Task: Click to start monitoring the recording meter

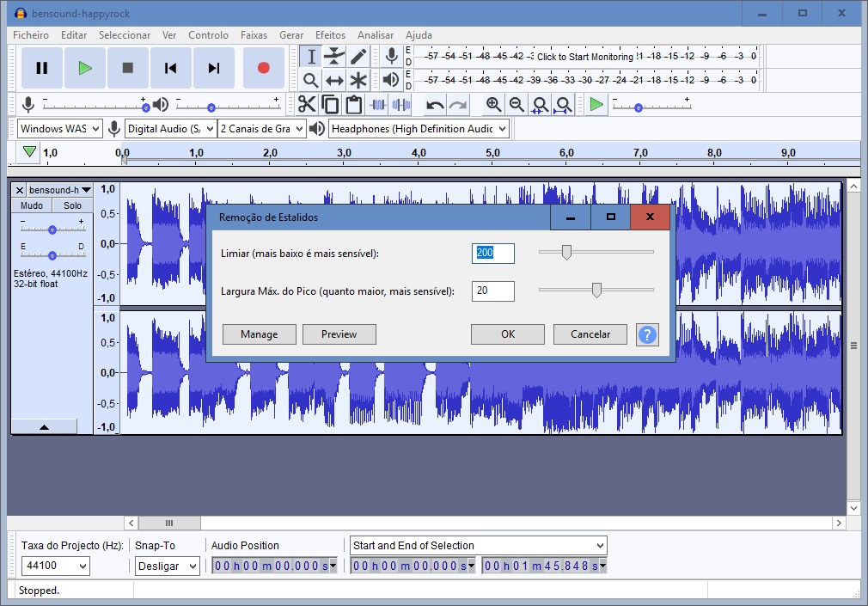Action: [x=585, y=57]
